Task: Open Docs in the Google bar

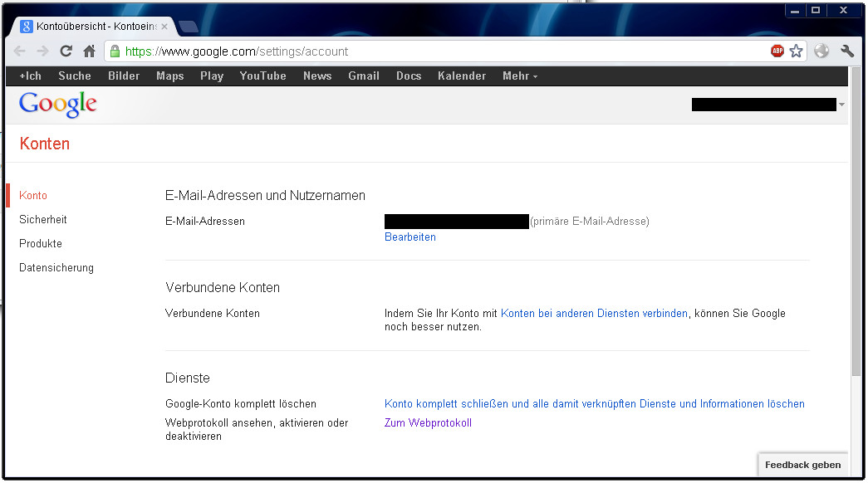Action: (x=409, y=76)
